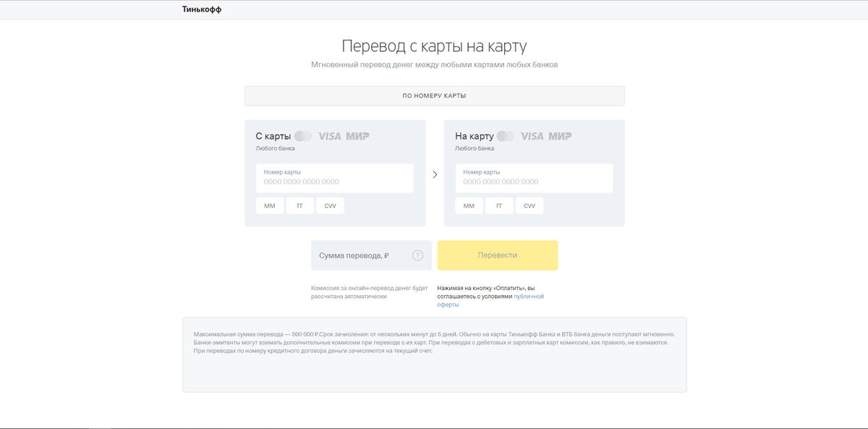This screenshot has height=429, width=868.
Task: Click the Комиссия за онлайн-перевод note
Action: click(370, 292)
